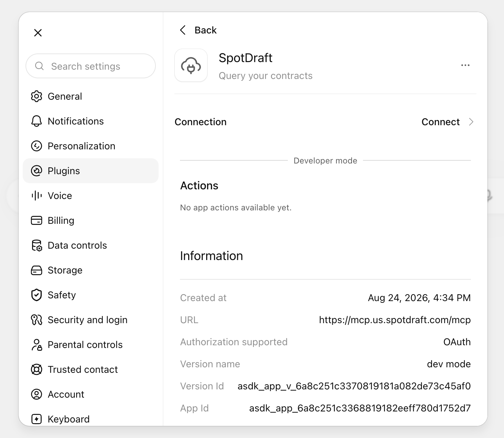Click the Data controls database icon

(37, 245)
